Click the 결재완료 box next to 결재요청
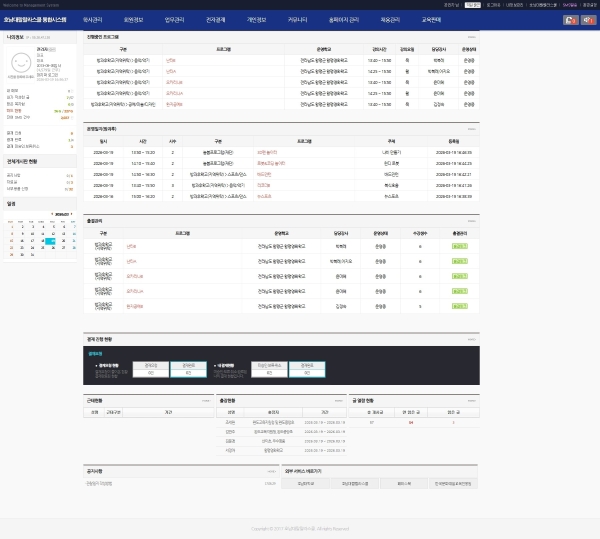Screen dimensions: 600x539 [188, 370]
